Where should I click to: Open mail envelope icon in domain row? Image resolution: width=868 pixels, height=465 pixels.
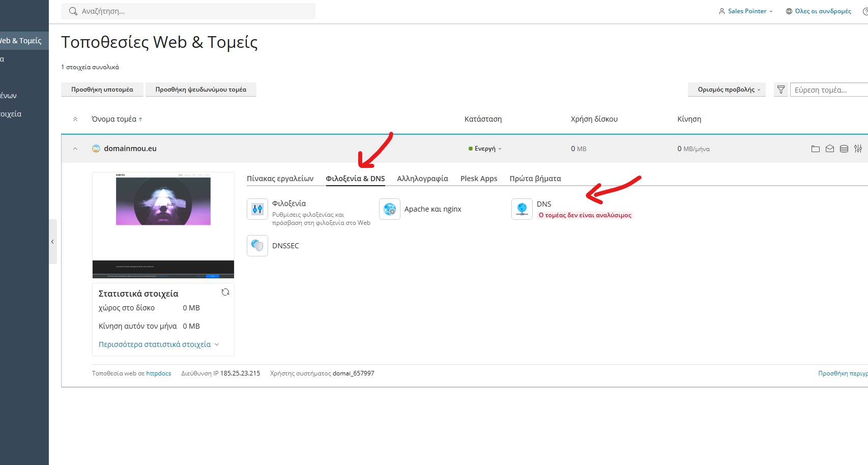click(830, 149)
